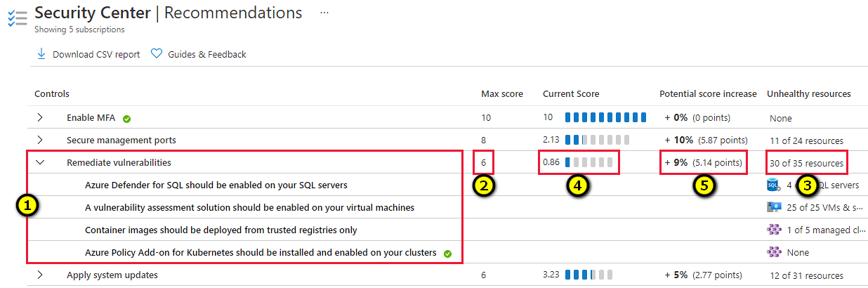Screen dimensions: 868x288
Task: Click the Guides & Feedback heart icon
Action: click(157, 53)
